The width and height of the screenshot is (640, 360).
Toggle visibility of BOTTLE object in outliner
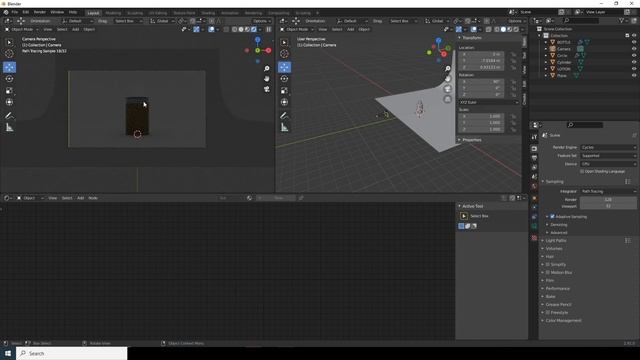(x=634, y=42)
